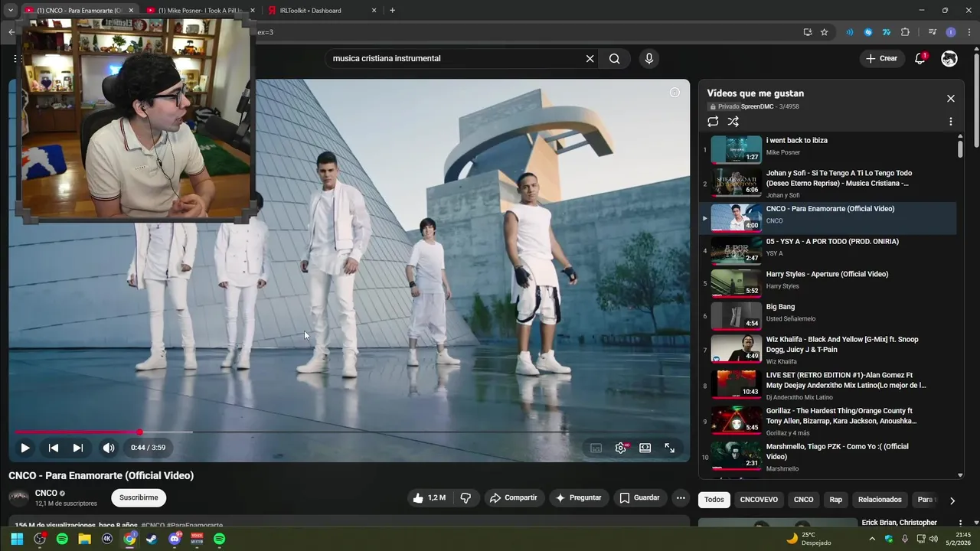The height and width of the screenshot is (551, 980).
Task: Play Wiz Khalifa Black And Yellow video
Action: point(827,350)
